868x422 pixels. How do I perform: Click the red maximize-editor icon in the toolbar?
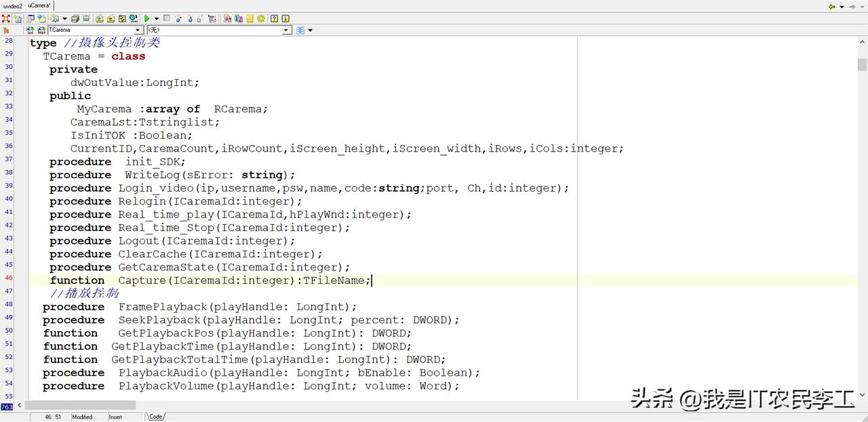pyautogui.click(x=5, y=18)
